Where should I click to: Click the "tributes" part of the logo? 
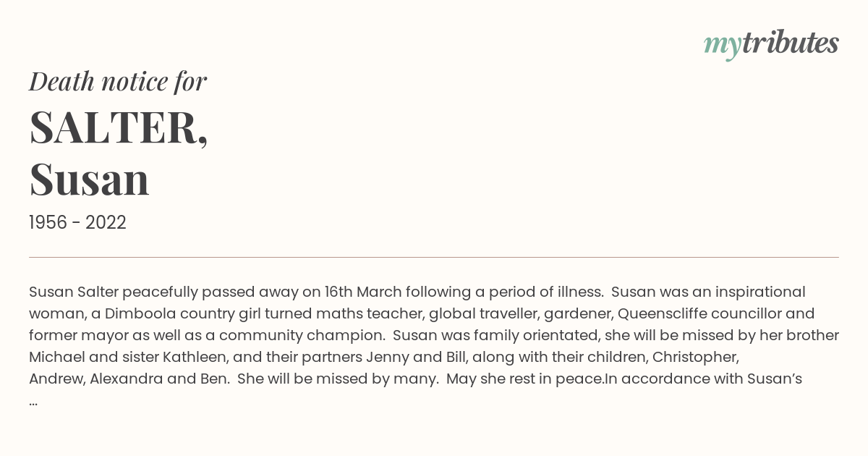point(790,43)
